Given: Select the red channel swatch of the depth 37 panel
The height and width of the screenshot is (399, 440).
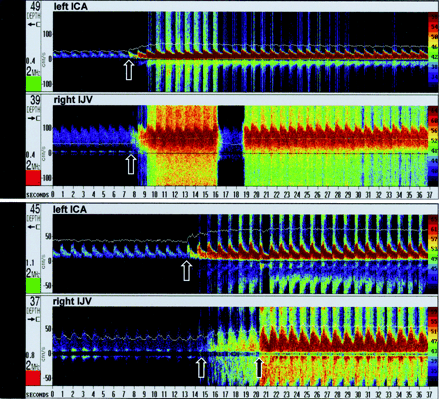Looking at the screenshot, I should (33, 378).
